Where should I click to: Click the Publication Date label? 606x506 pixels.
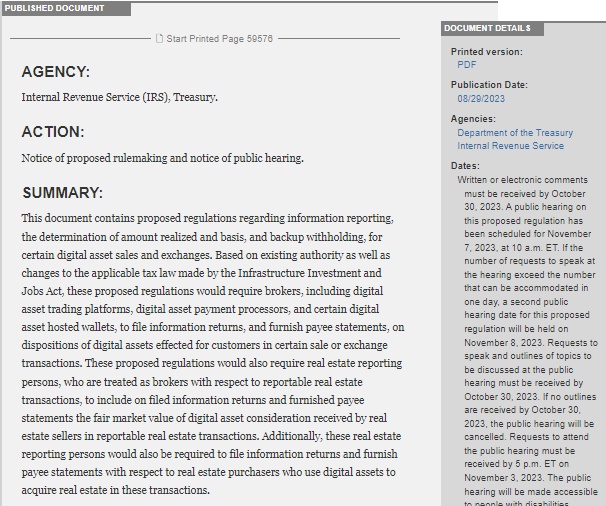point(489,85)
